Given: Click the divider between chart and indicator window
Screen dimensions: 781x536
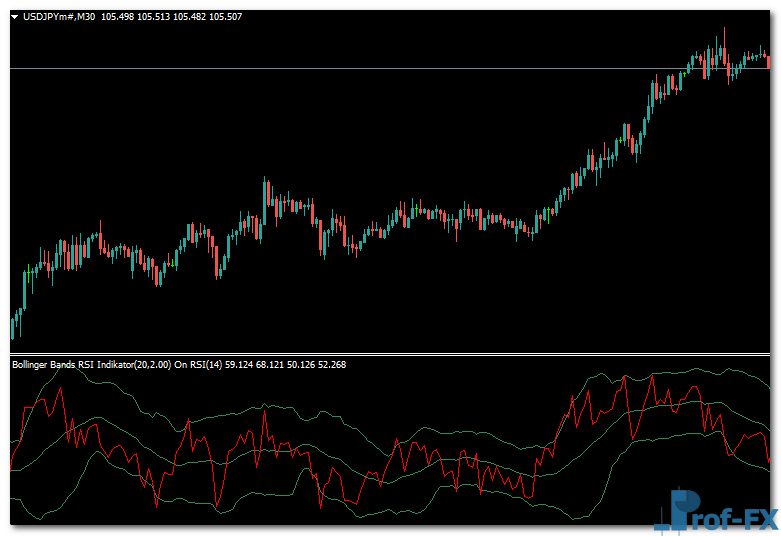Looking at the screenshot, I should tap(390, 354).
